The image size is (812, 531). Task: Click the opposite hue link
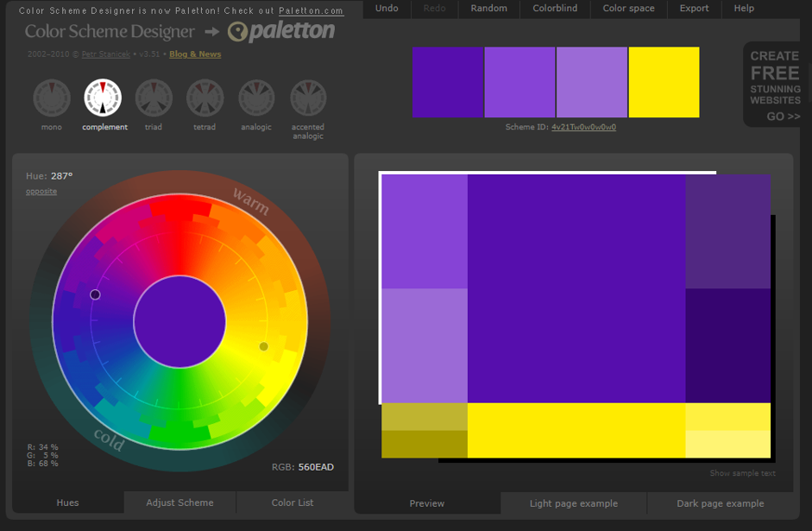tap(41, 192)
